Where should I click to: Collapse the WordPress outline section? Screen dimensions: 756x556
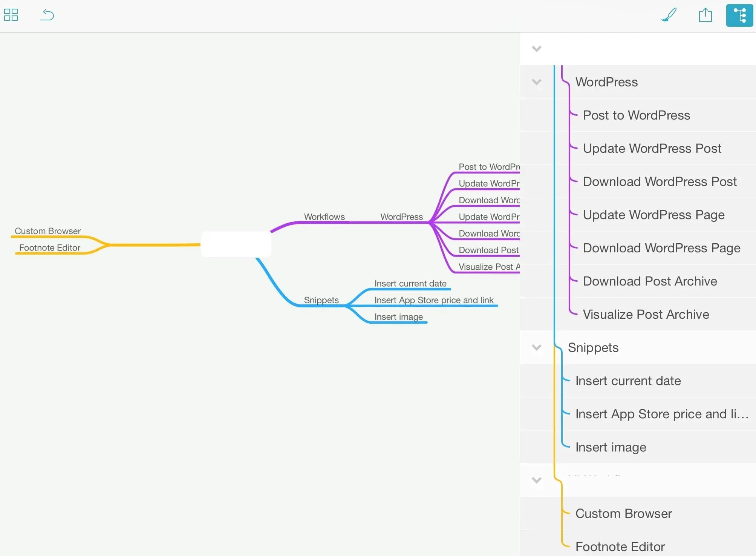click(x=537, y=82)
